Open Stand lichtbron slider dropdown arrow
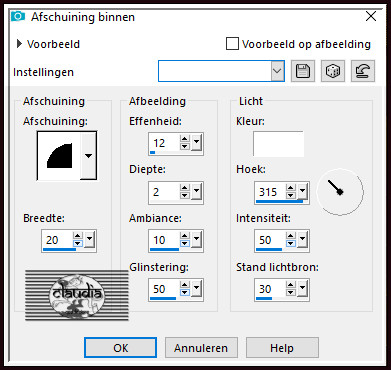The height and width of the screenshot is (370, 391). 302,288
